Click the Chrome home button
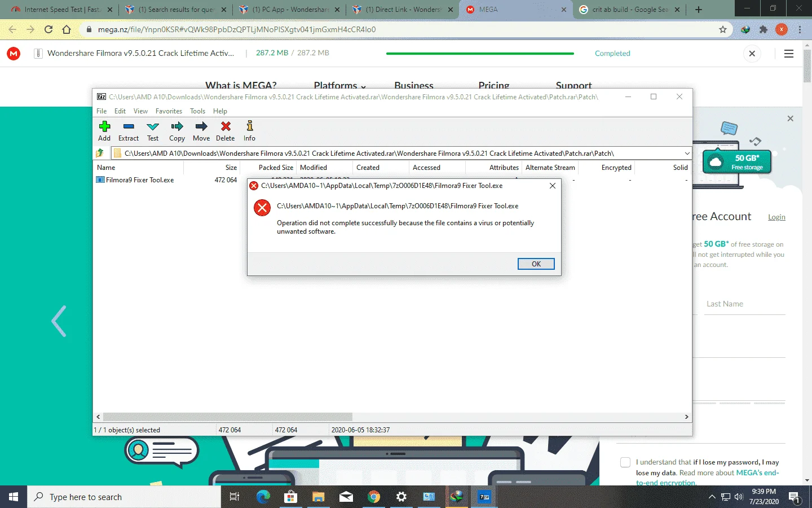Screen dimensions: 812x508 click(x=67, y=29)
